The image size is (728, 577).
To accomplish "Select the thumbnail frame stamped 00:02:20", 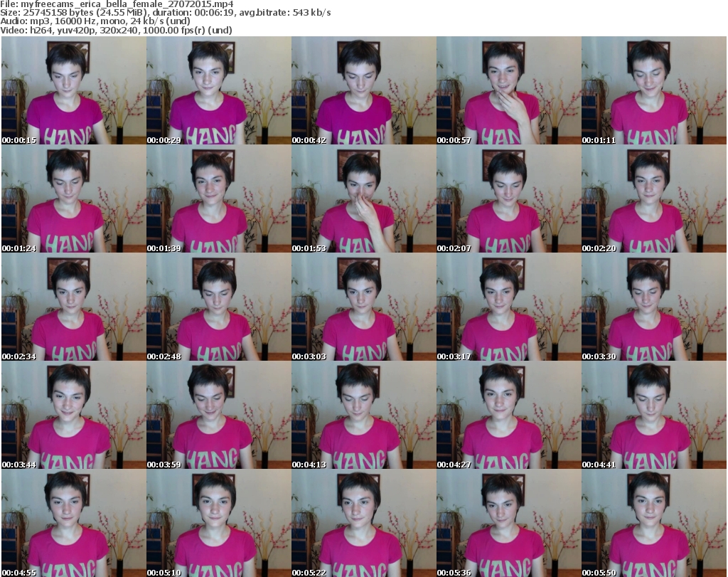I will [x=654, y=198].
